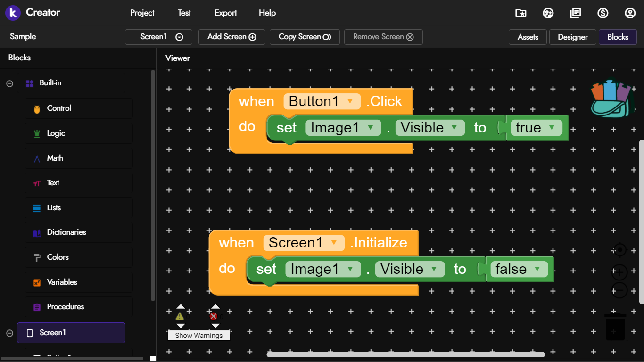
Task: Click the zoom-out control in the viewer
Action: 619,289
